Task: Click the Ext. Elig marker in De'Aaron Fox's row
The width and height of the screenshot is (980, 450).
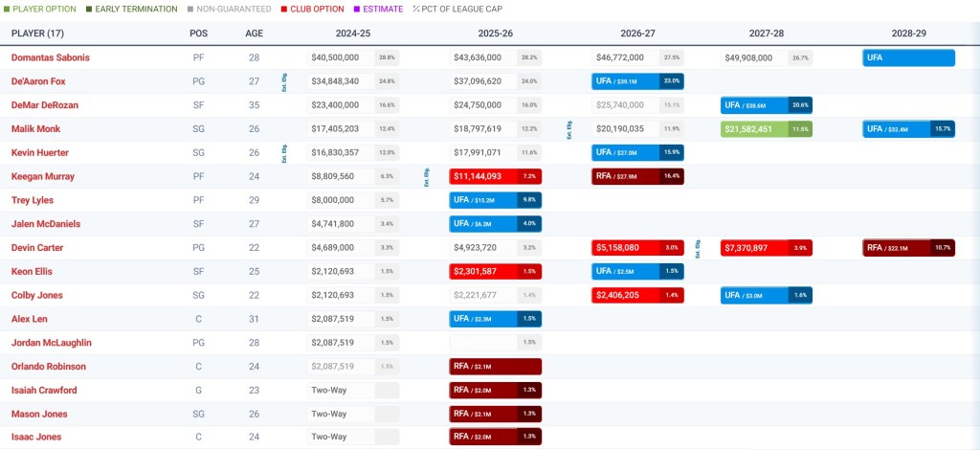Action: coord(284,81)
